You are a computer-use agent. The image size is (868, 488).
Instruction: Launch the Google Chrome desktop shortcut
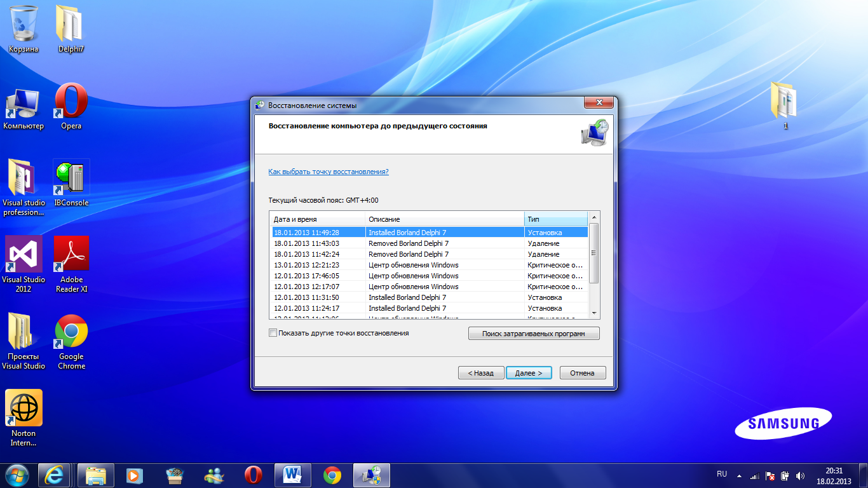(x=71, y=342)
